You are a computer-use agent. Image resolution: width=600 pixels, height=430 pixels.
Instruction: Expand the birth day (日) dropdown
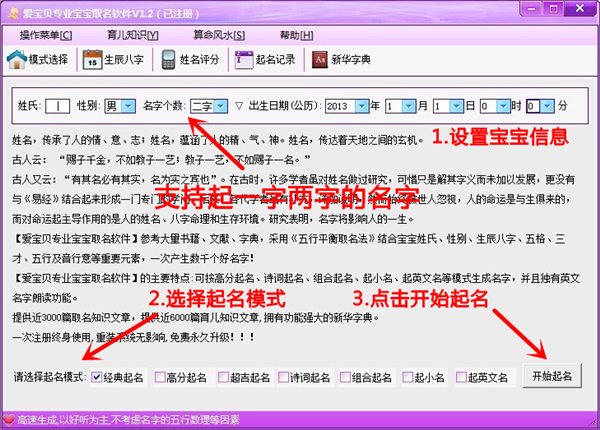pos(457,106)
